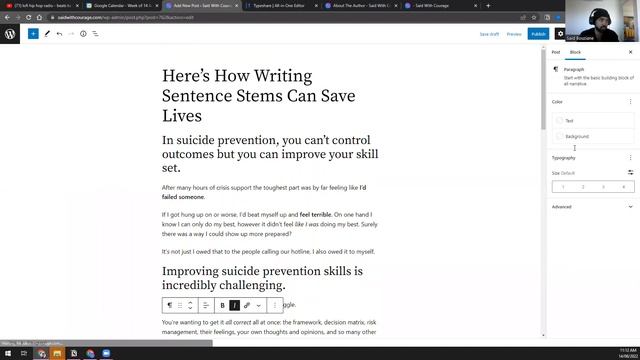Screen dimensions: 640x360
Task: Click the Preview button
Action: coord(514,34)
